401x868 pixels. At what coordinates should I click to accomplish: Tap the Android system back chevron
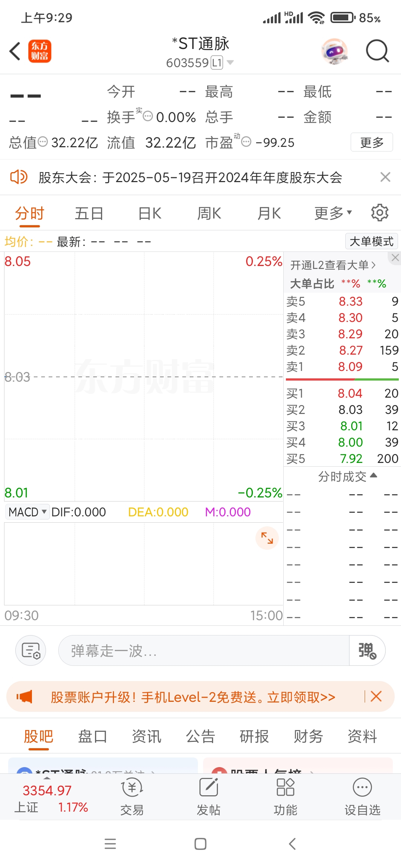point(292,844)
